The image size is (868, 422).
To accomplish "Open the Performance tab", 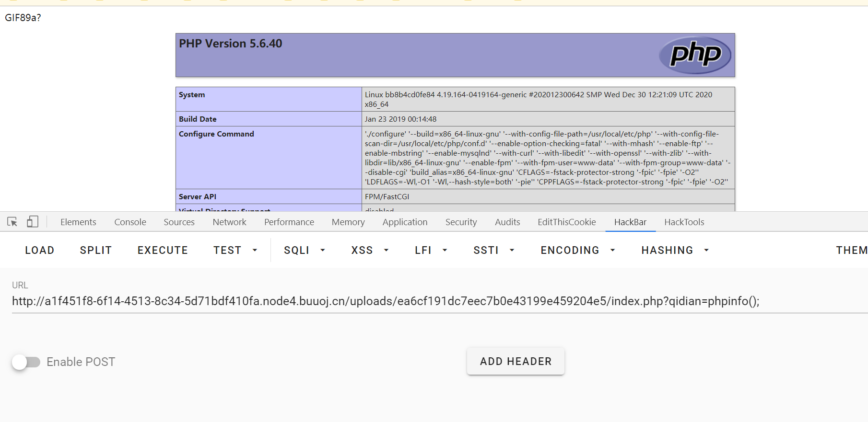I will click(289, 222).
